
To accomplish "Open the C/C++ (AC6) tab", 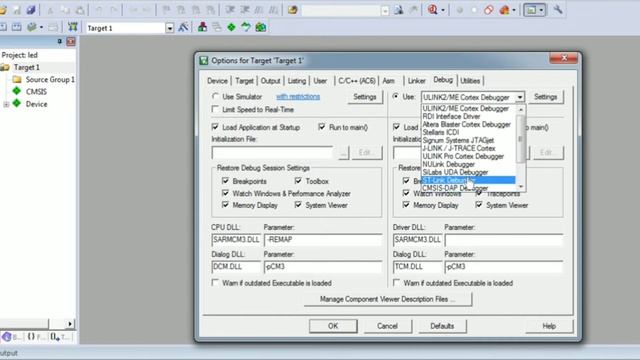I will [x=357, y=81].
